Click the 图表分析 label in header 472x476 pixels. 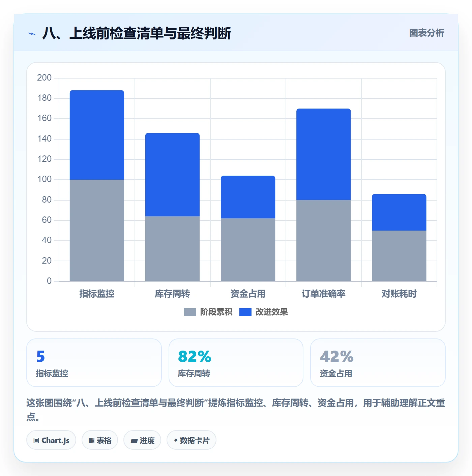click(x=426, y=33)
